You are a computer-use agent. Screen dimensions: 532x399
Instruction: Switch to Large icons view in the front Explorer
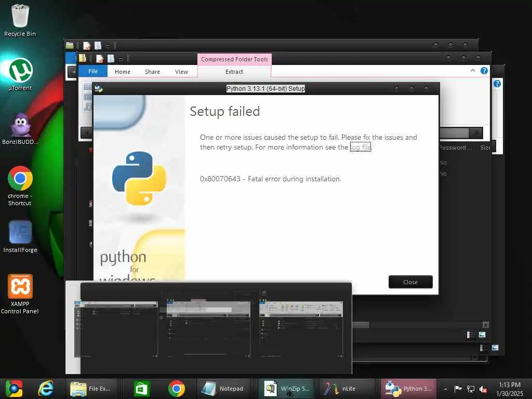482,335
